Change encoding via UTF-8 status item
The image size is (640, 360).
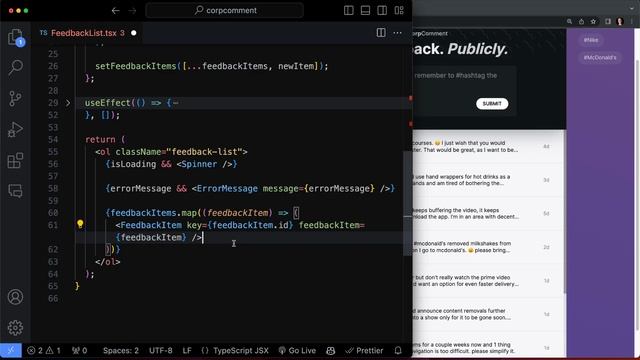(160, 351)
